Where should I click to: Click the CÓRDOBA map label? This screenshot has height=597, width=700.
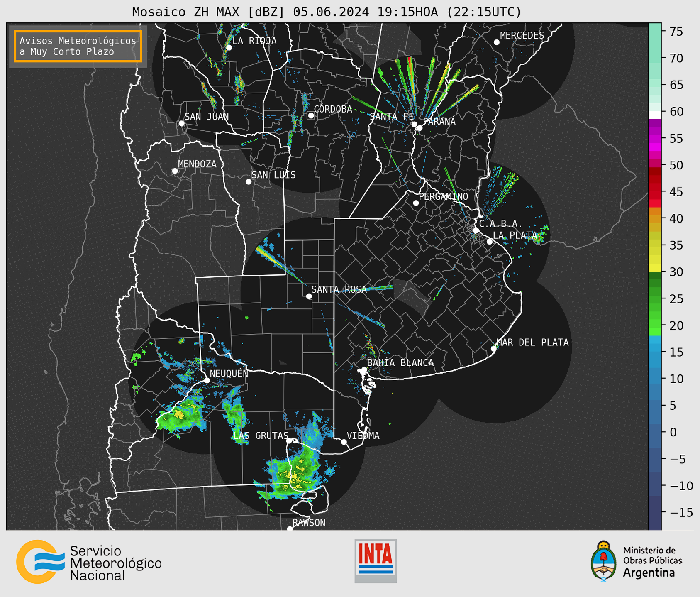[x=333, y=109]
